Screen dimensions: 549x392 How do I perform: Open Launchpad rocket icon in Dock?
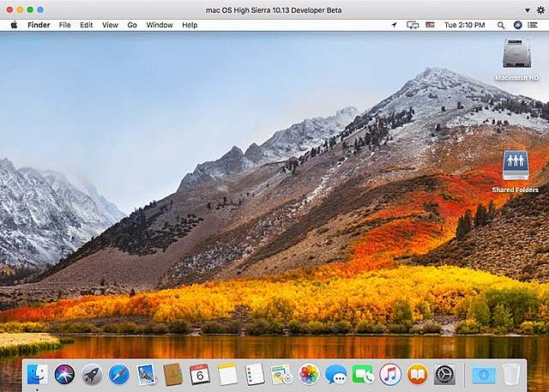(x=92, y=375)
